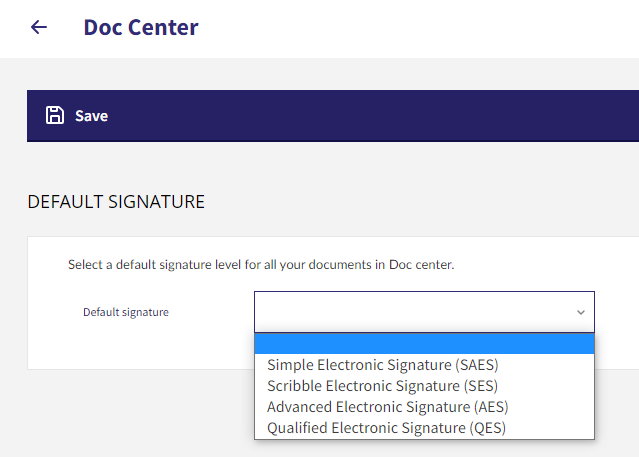Viewport: 639px width, 457px height.
Task: Click empty area of dark blue Save toolbar
Action: pyautogui.click(x=367, y=116)
